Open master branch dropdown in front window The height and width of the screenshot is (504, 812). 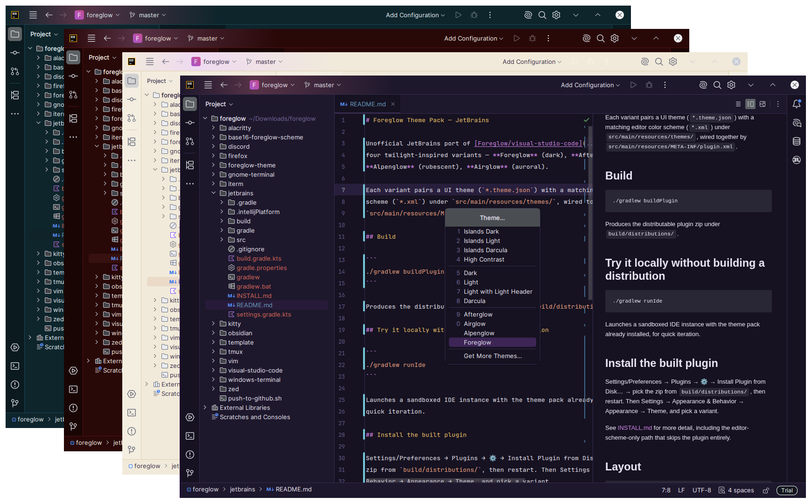click(x=323, y=85)
